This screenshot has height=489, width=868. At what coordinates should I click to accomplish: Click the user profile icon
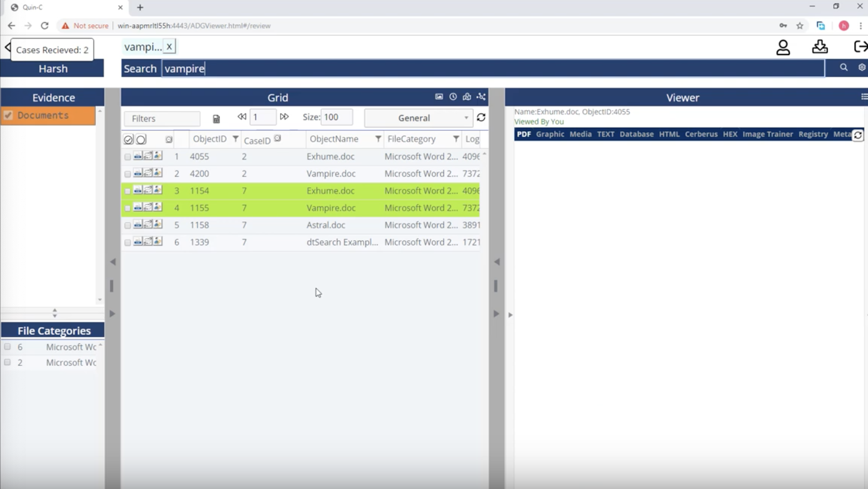point(783,48)
